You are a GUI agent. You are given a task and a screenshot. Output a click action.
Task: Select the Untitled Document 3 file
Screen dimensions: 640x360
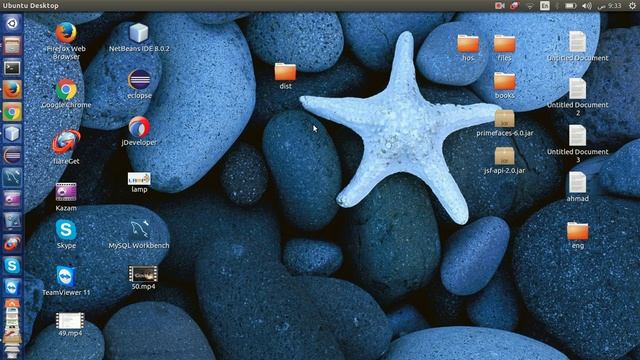click(578, 136)
